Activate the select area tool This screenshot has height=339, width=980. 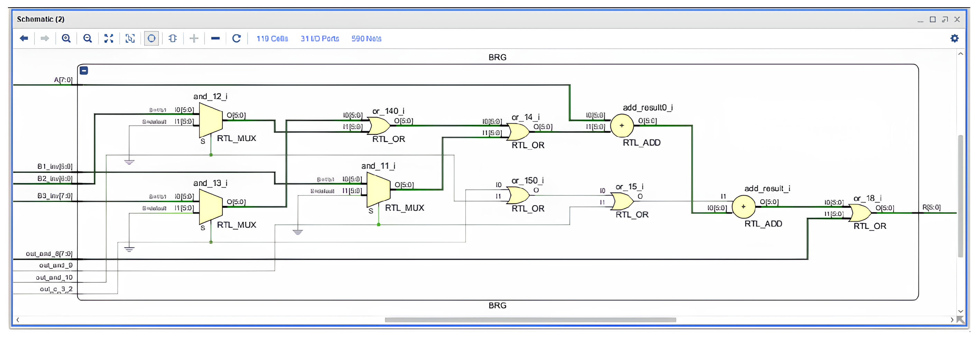point(130,38)
